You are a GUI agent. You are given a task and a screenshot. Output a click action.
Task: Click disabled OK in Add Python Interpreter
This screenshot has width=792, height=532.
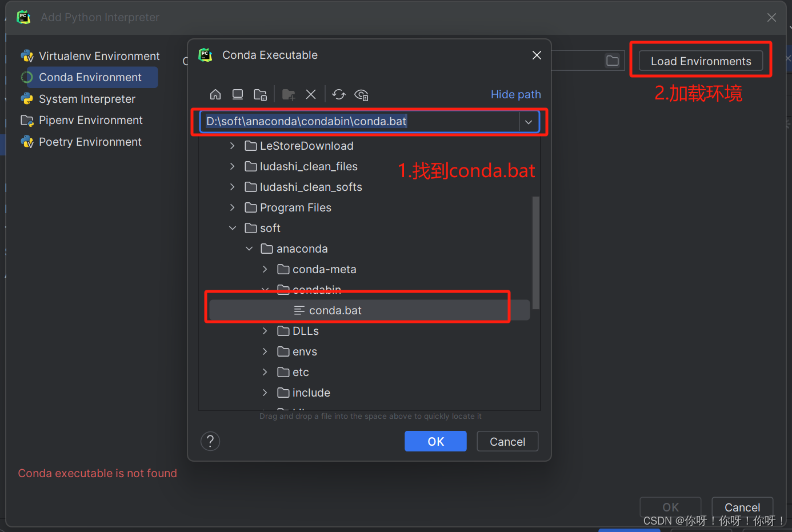(670, 507)
